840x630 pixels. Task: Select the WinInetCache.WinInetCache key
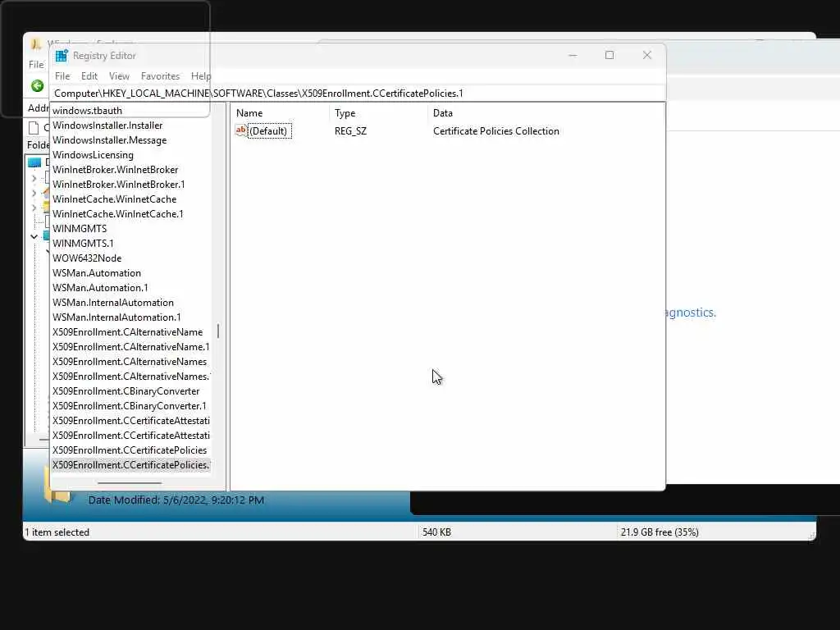tap(114, 199)
